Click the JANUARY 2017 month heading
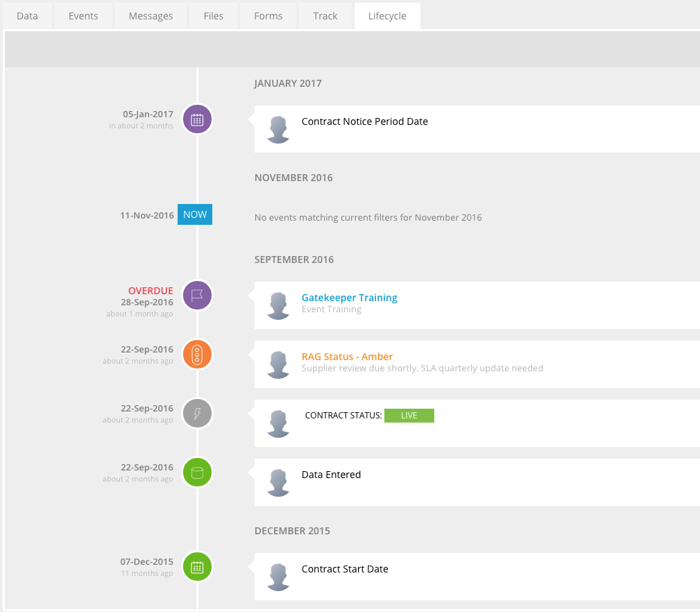This screenshot has width=700, height=612. click(288, 83)
